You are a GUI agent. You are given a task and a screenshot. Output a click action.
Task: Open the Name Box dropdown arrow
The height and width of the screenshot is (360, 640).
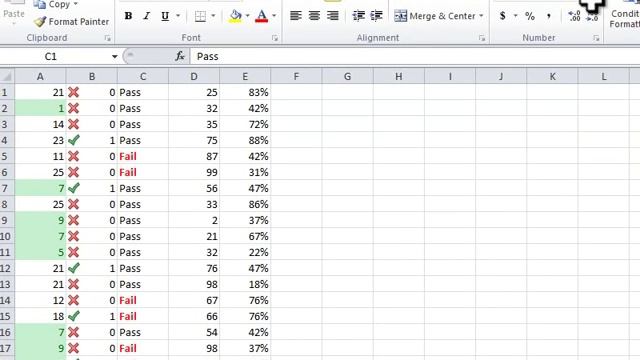115,56
